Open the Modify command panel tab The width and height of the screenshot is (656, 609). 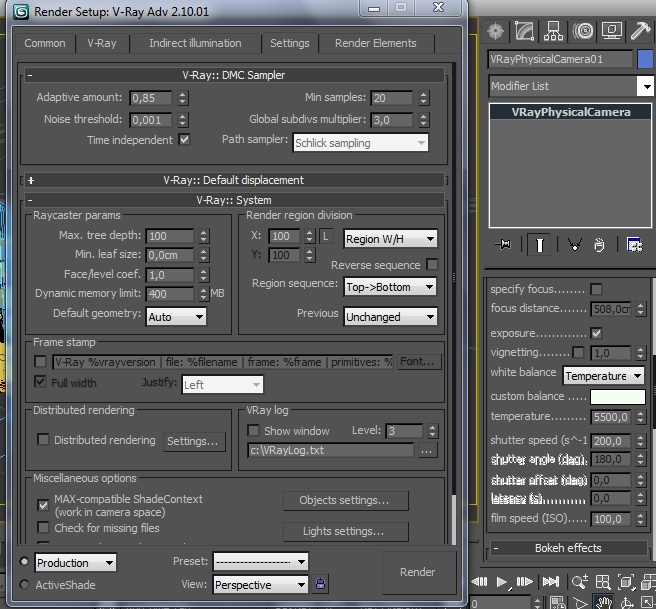(525, 31)
